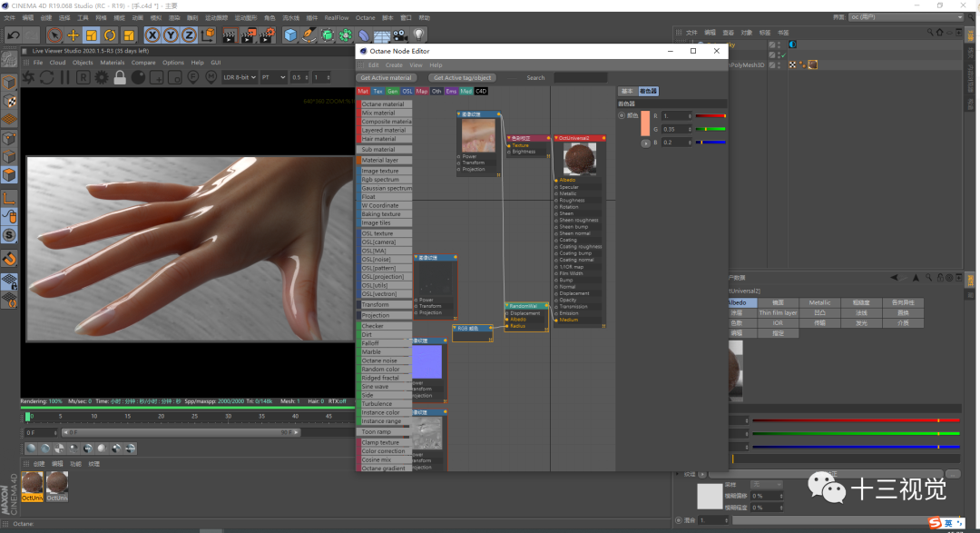
Task: Open the RealFlow menu in menu bar
Action: pos(337,17)
